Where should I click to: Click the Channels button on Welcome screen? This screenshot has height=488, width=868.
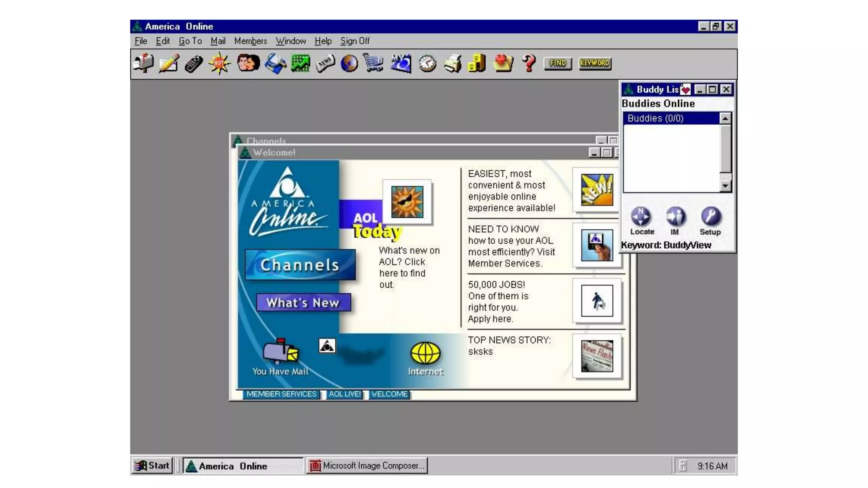tap(300, 265)
